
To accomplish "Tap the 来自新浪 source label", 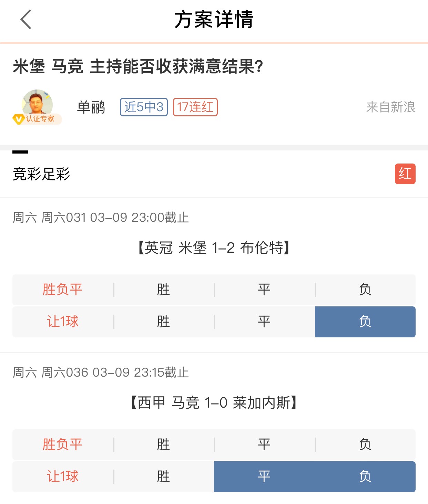I will point(390,107).
